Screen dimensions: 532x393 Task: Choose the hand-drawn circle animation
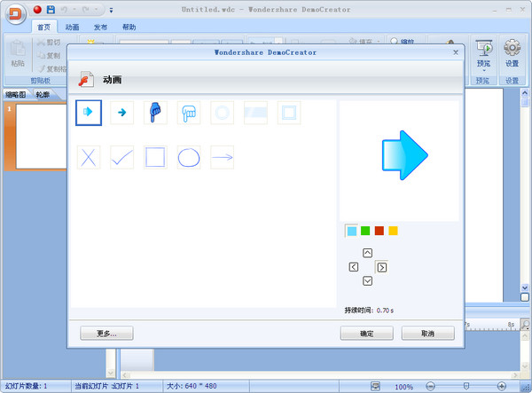point(189,158)
